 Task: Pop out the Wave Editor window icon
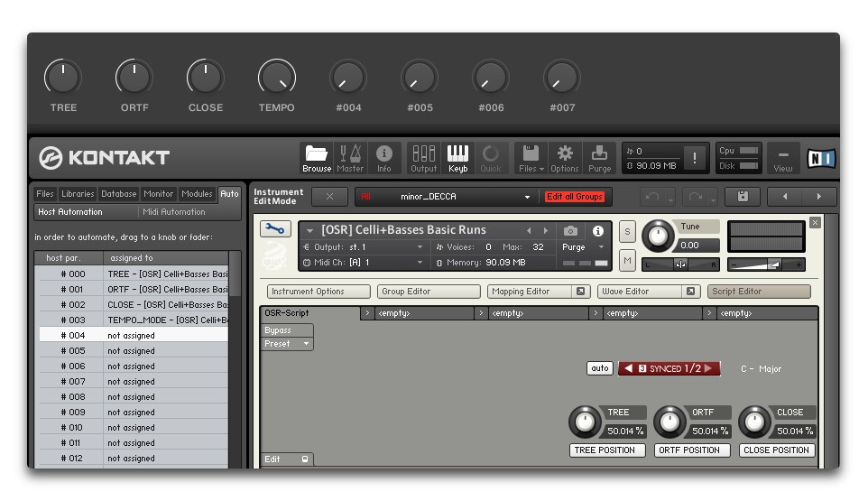(690, 292)
